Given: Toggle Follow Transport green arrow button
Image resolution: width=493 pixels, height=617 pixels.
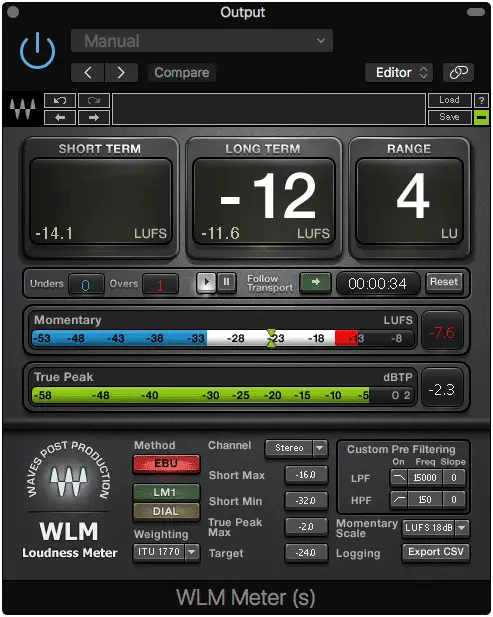Looking at the screenshot, I should click(315, 283).
